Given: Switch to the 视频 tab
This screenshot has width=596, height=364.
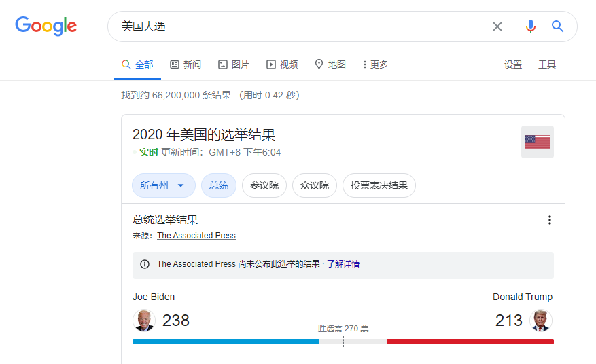Looking at the screenshot, I should 281,65.
